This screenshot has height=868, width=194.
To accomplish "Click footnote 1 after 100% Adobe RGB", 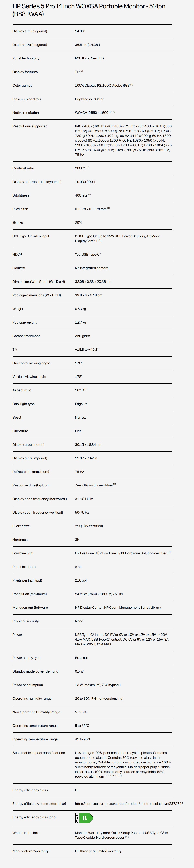I will pyautogui.click(x=132, y=84).
